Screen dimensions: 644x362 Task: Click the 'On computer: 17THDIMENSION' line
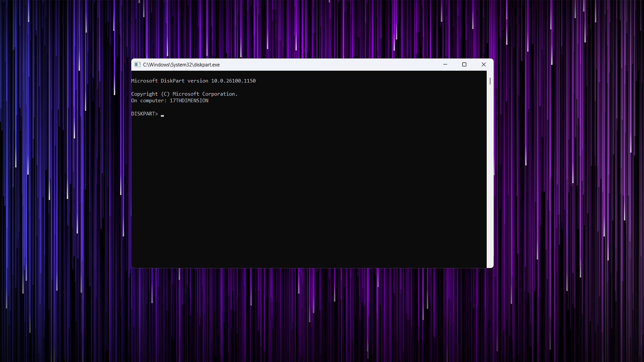[170, 101]
